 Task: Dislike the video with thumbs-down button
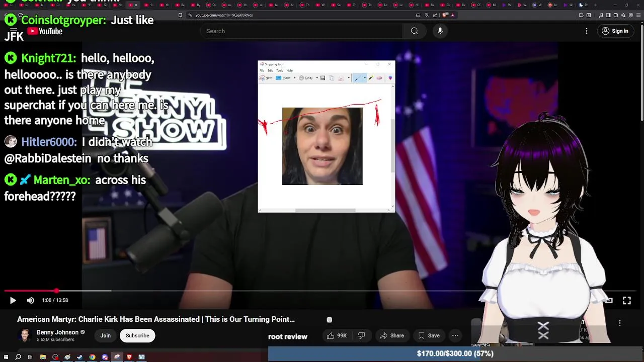click(x=361, y=336)
